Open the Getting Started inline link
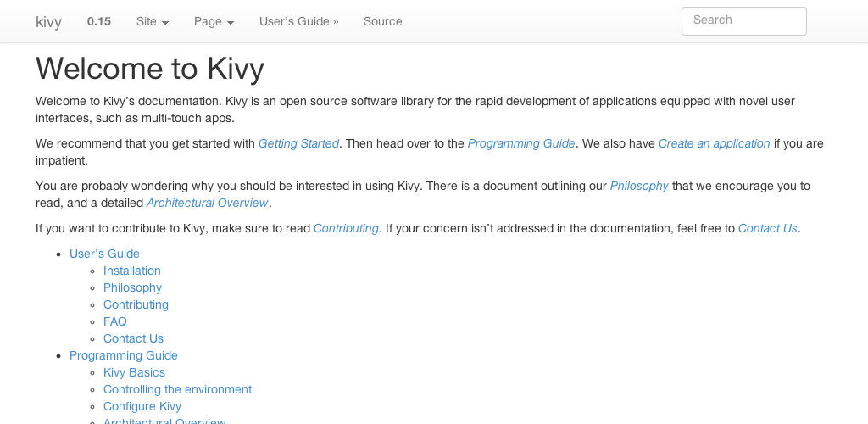 click(x=298, y=143)
